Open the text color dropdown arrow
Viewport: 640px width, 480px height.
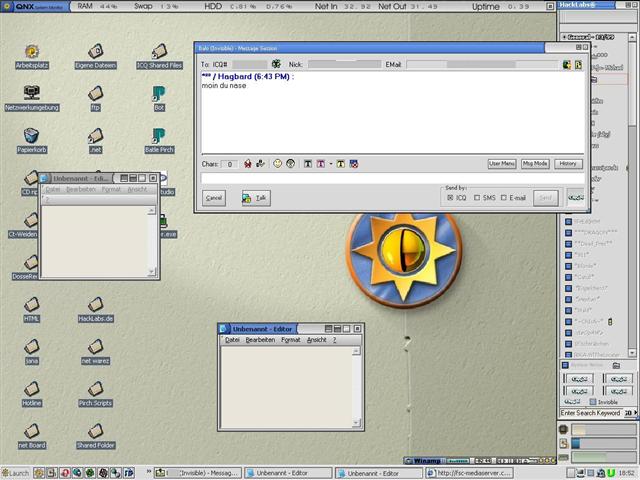330,163
